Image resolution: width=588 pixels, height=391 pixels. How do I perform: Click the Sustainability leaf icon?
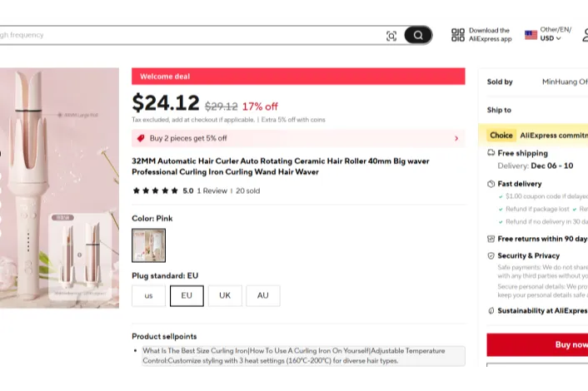(491, 311)
